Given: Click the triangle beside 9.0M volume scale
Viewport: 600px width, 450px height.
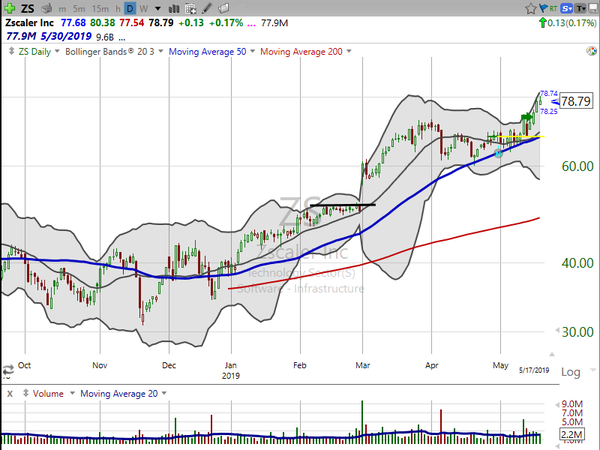Looking at the screenshot, I should [x=558, y=404].
